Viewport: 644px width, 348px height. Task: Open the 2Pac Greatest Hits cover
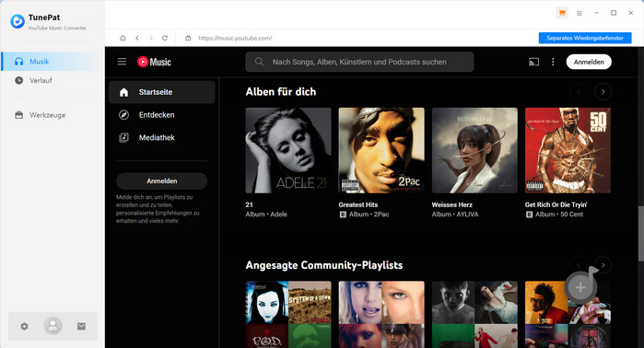tap(381, 150)
